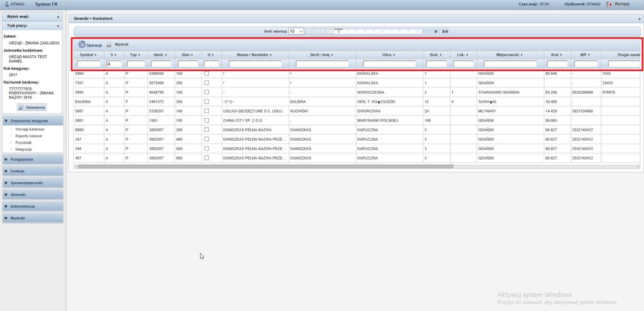Viewport: 644px width, 311px height.
Task: Select the STAROGARD GDAŃSKI cell
Action: [x=510, y=92]
